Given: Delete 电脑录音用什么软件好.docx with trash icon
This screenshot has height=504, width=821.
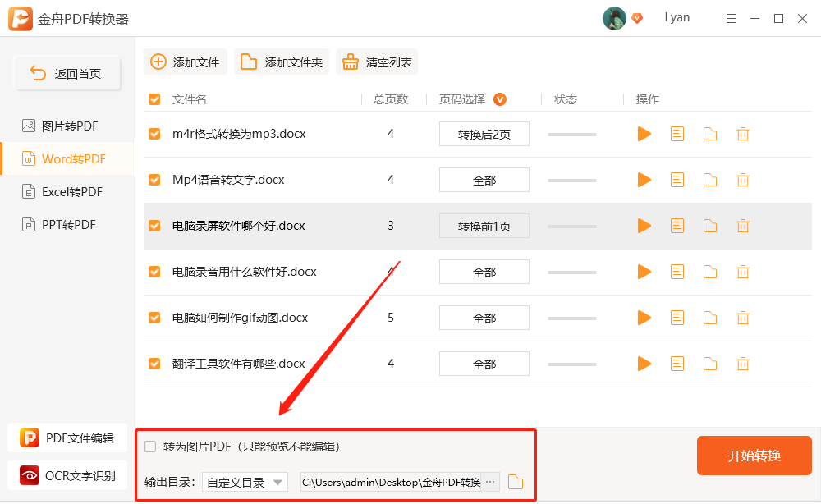Looking at the screenshot, I should pyautogui.click(x=743, y=272).
